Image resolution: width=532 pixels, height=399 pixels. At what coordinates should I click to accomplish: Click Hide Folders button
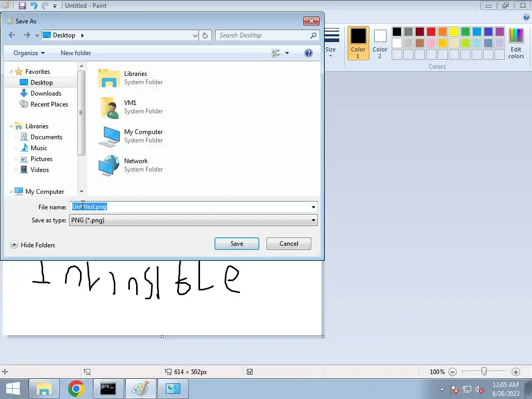[33, 245]
